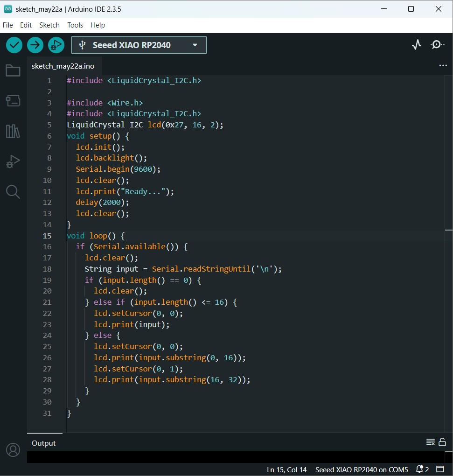Viewport: 453px width, 476px height.
Task: Click the else if input.length() <= 16 line
Action: click(x=161, y=302)
